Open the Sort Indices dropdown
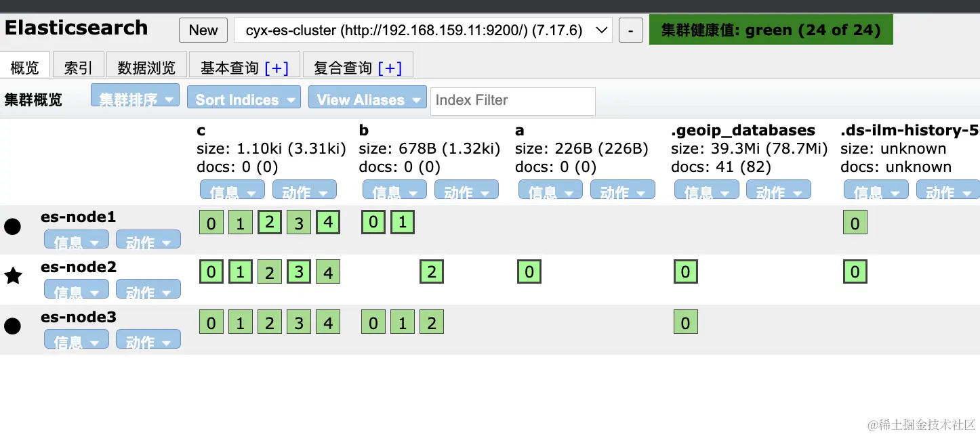 (244, 97)
